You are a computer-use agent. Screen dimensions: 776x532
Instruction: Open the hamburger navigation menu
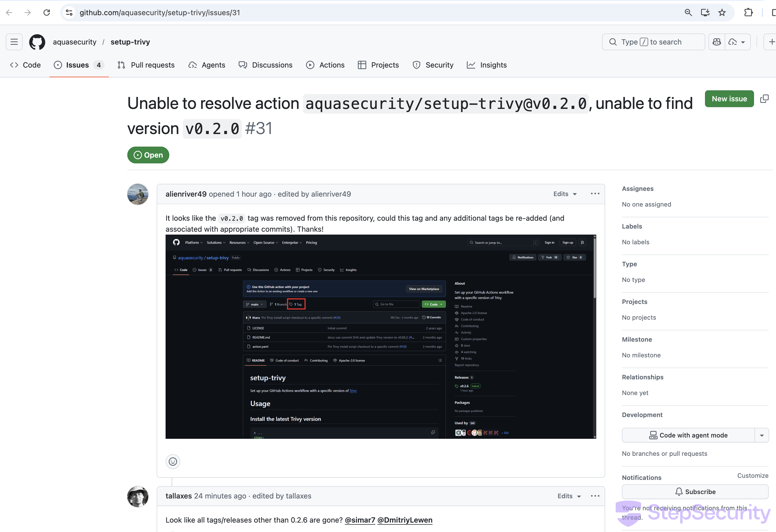point(14,42)
